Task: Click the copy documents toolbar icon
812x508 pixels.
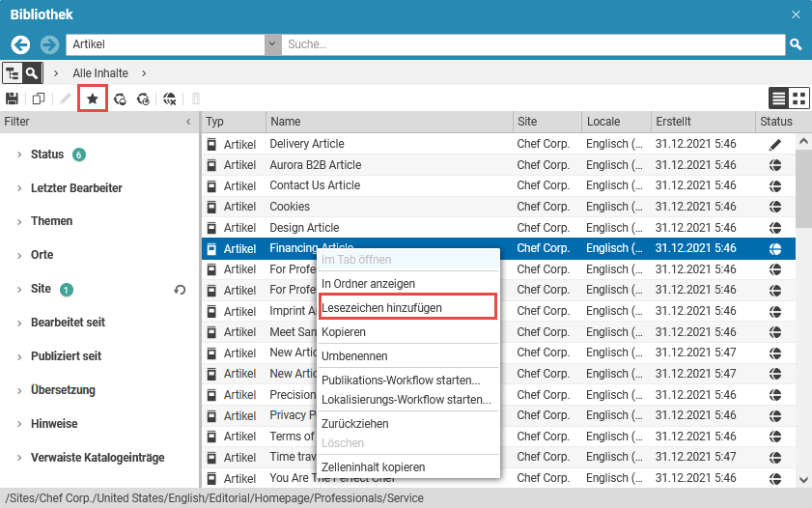Action: click(x=39, y=99)
